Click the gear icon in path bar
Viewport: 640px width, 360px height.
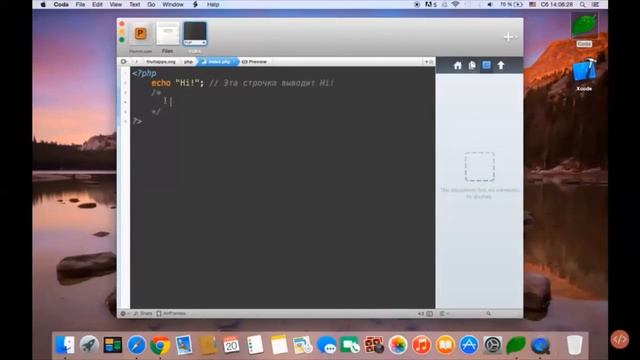tap(123, 62)
